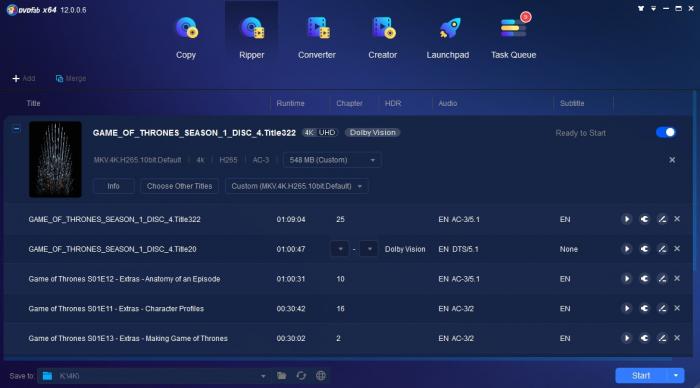Click the Audio column header
The width and height of the screenshot is (700, 388).
coord(447,103)
